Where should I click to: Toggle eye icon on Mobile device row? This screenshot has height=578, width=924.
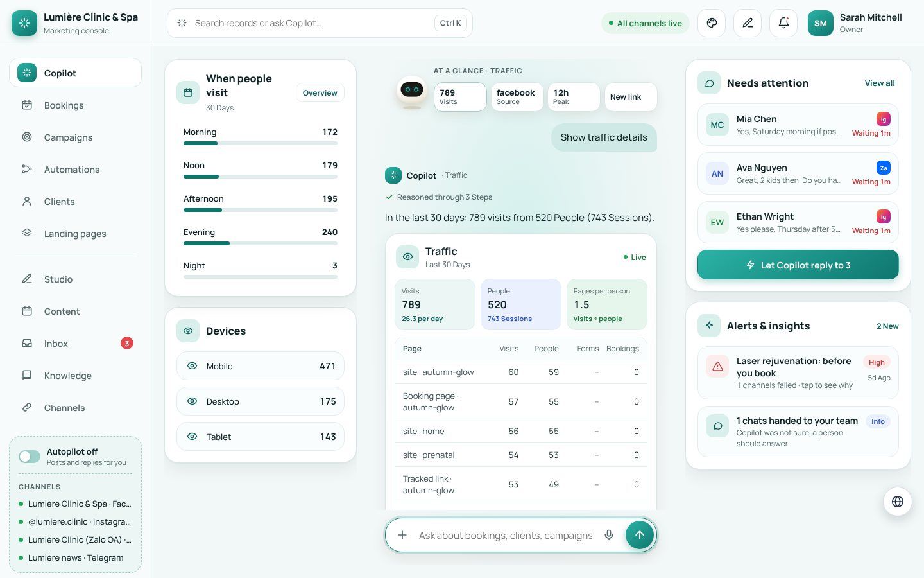[x=192, y=366]
